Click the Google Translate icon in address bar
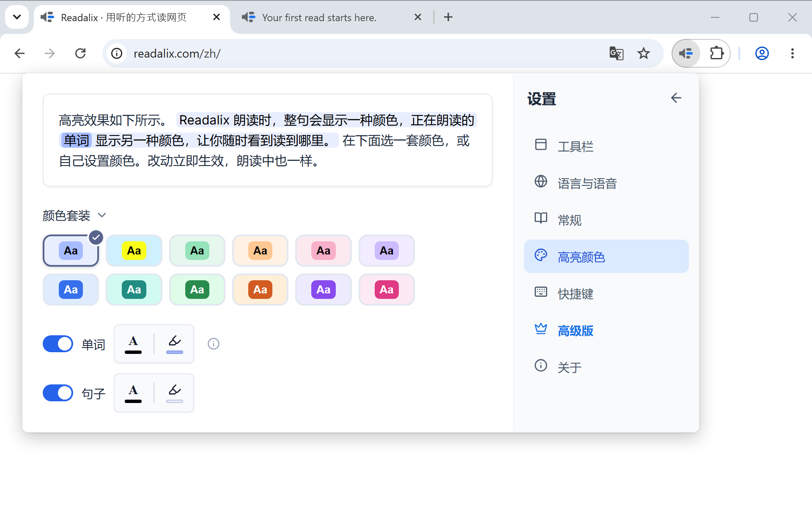 616,53
